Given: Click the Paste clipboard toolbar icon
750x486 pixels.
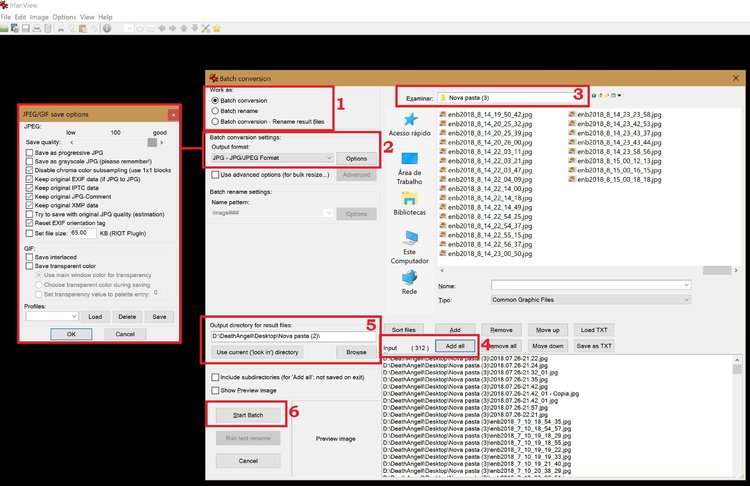Looking at the screenshot, I should tap(82, 28).
